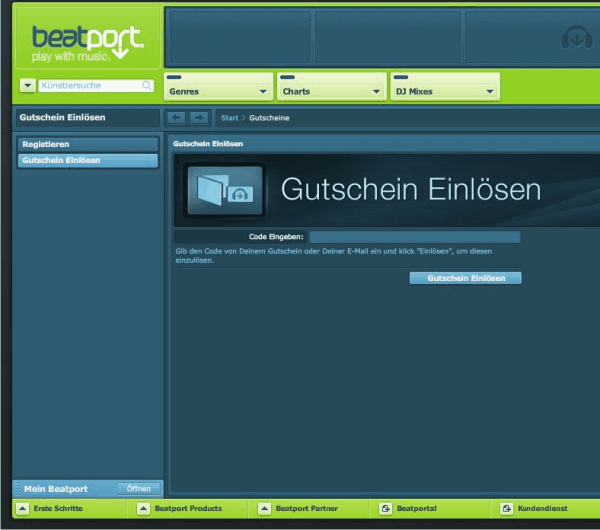The image size is (600, 530).
Task: Expand the Erste Schritte footer menu
Action: 22,509
